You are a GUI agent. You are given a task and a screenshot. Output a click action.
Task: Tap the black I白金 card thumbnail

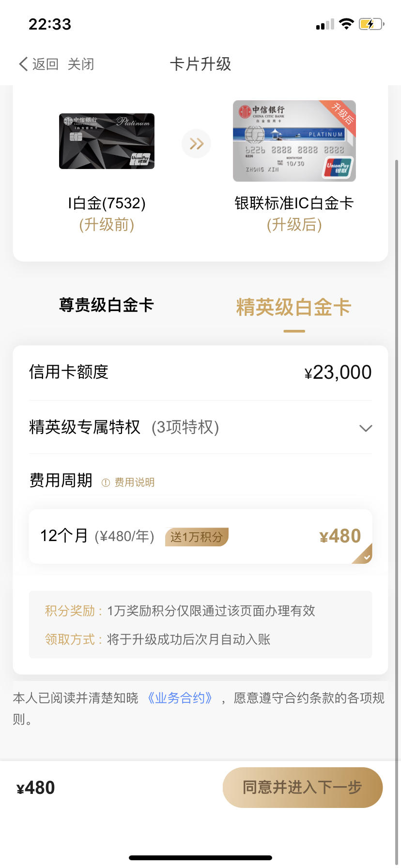pyautogui.click(x=107, y=141)
